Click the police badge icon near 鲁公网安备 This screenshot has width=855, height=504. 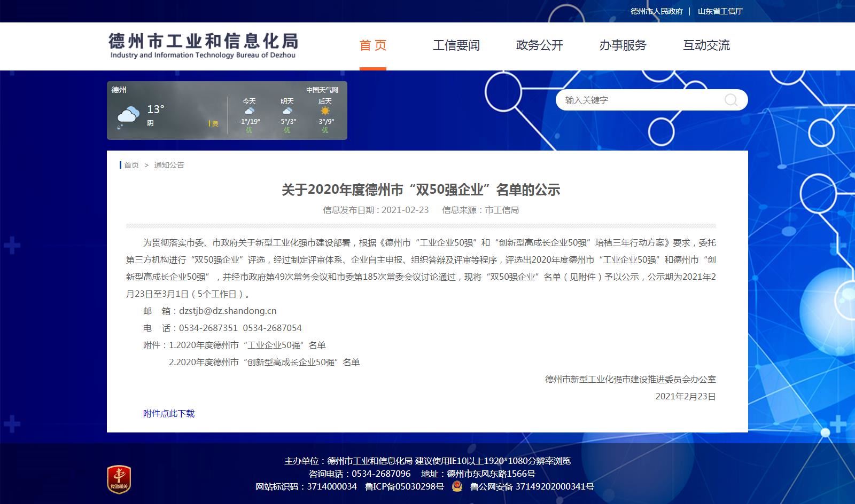pyautogui.click(x=457, y=486)
